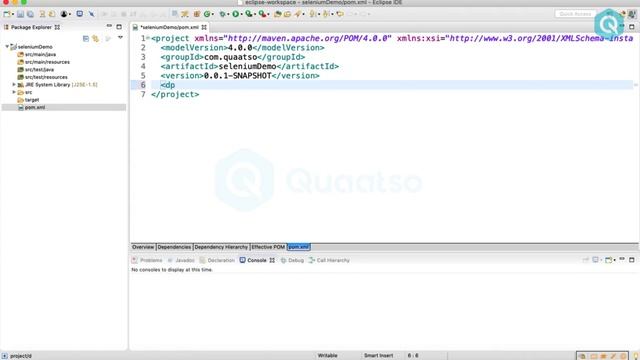Screen dimensions: 640x360
Task: Click the Display Selected Console icon
Action: pos(596,260)
